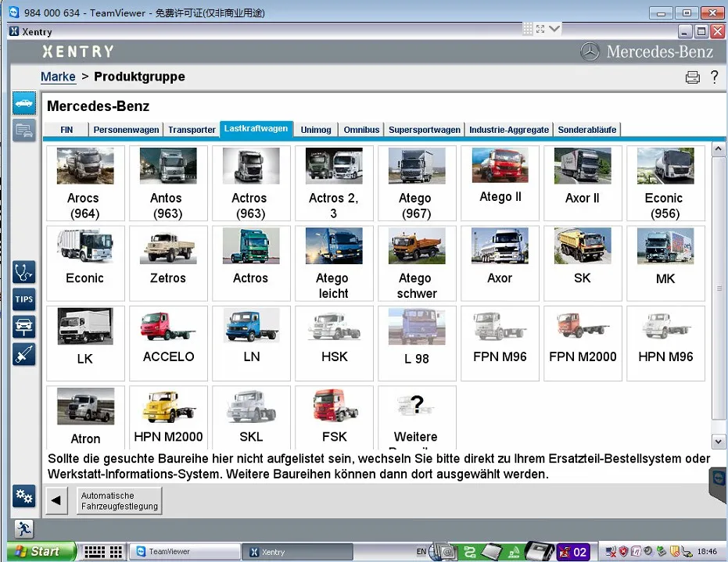This screenshot has height=562, width=728.
Task: Select the SK truck tile
Action: point(583,263)
